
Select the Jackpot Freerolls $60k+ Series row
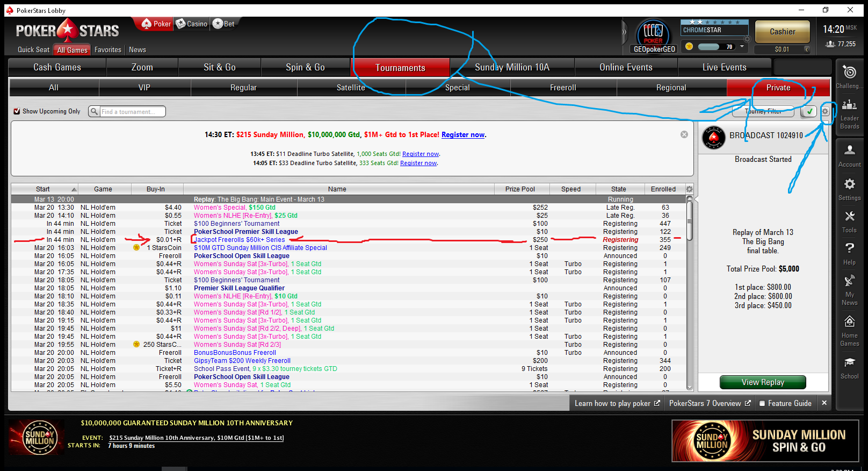pyautogui.click(x=349, y=240)
